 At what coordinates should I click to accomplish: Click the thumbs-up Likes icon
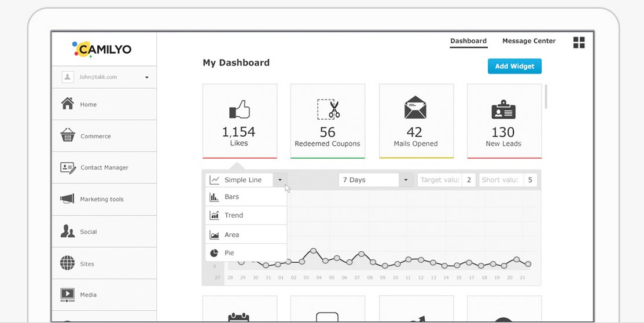pyautogui.click(x=240, y=110)
